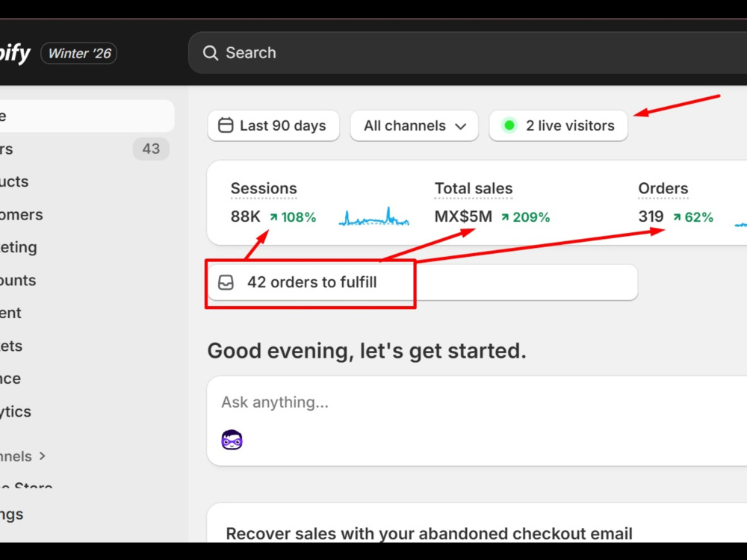Click the 62% orders change indicator
Viewport: 747px width, 560px height.
pos(693,217)
